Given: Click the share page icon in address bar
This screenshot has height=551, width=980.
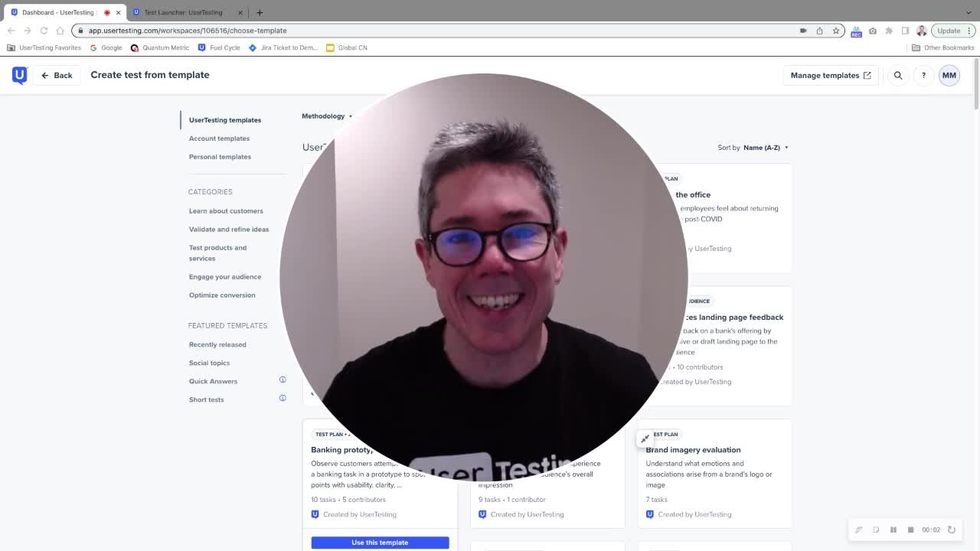Looking at the screenshot, I should [x=819, y=31].
